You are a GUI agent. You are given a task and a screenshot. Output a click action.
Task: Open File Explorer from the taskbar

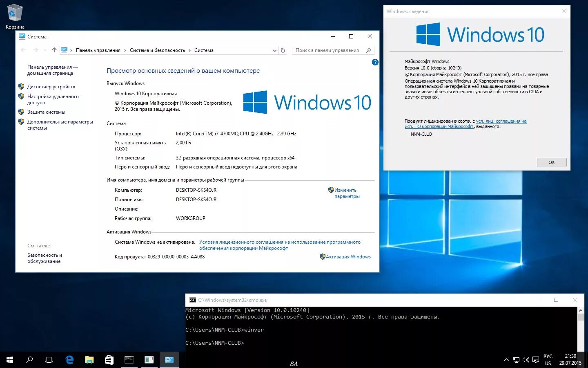(x=89, y=360)
